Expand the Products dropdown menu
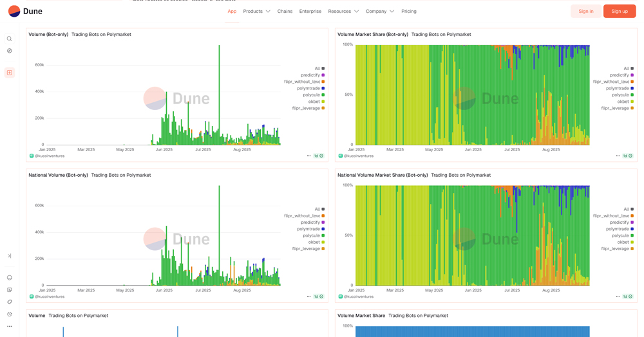 pyautogui.click(x=256, y=11)
